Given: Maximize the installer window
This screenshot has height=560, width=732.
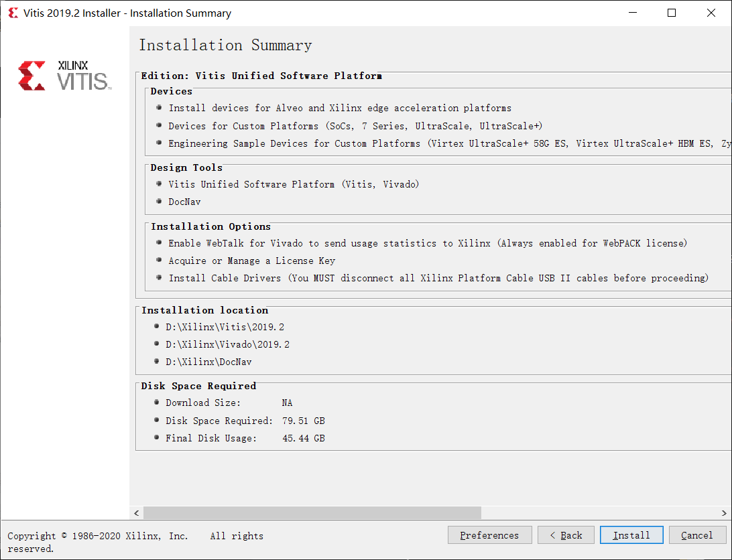Looking at the screenshot, I should [x=671, y=13].
